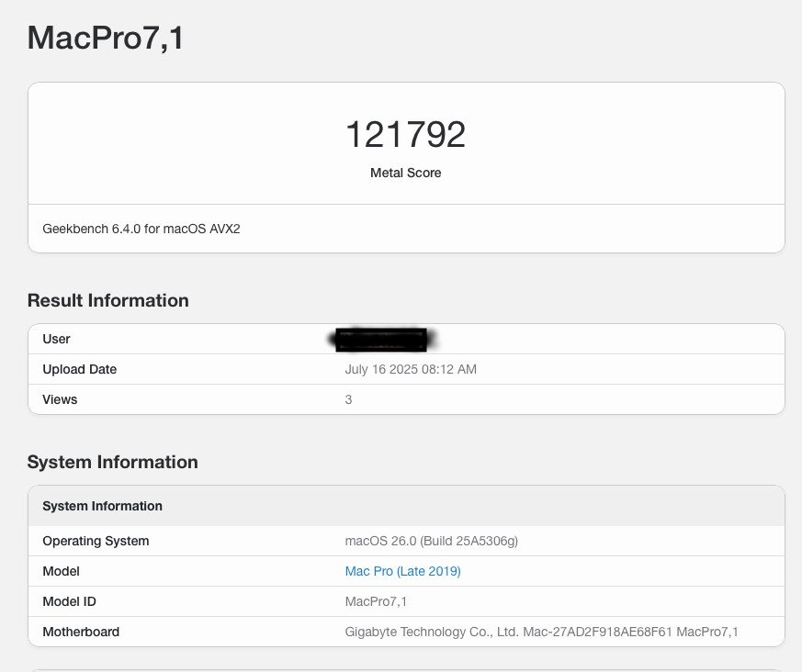Image resolution: width=802 pixels, height=672 pixels.
Task: Click the Model row label
Action: pyautogui.click(x=61, y=571)
